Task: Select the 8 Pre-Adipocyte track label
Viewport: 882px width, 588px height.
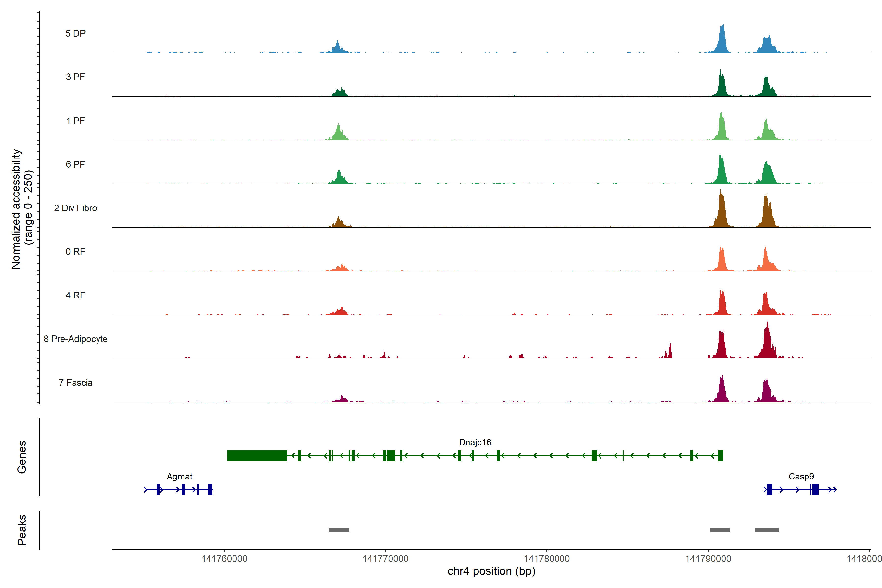Action: (75, 339)
